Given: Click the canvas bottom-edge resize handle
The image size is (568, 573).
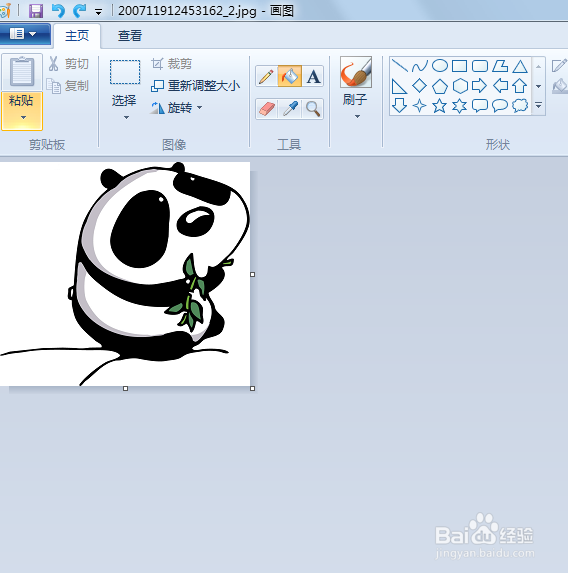Looking at the screenshot, I should coord(125,388).
